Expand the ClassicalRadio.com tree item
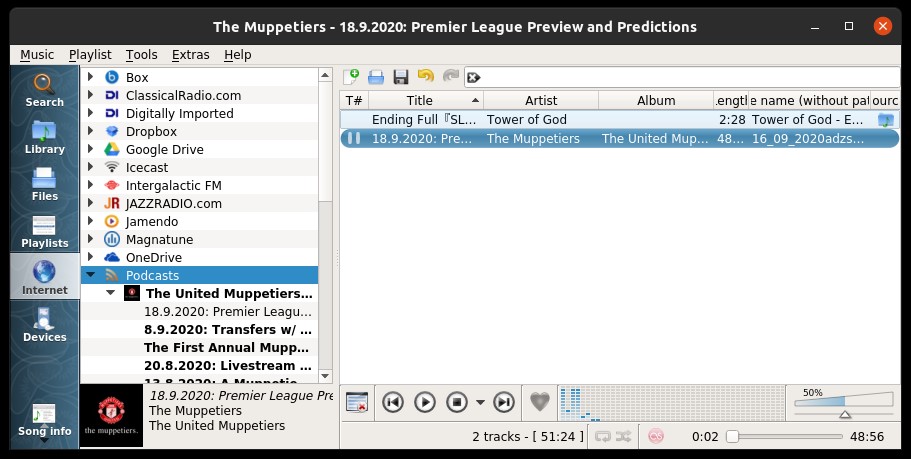The height and width of the screenshot is (459, 911). [x=90, y=95]
